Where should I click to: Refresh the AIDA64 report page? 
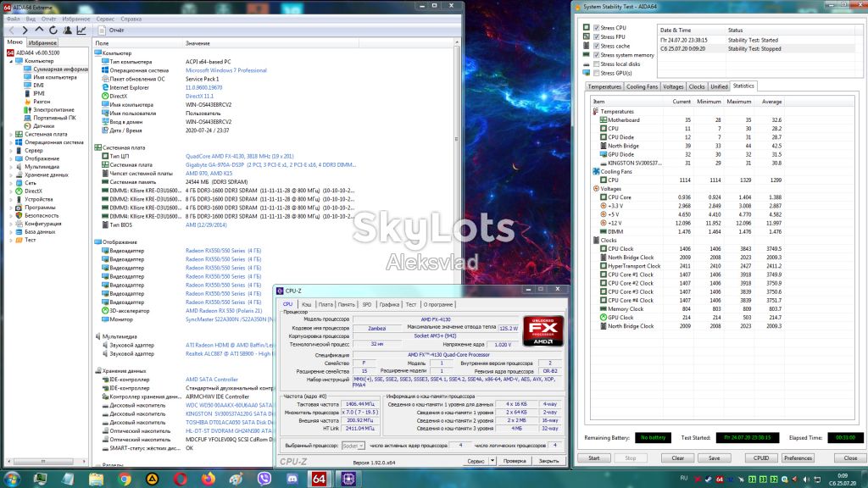53,30
